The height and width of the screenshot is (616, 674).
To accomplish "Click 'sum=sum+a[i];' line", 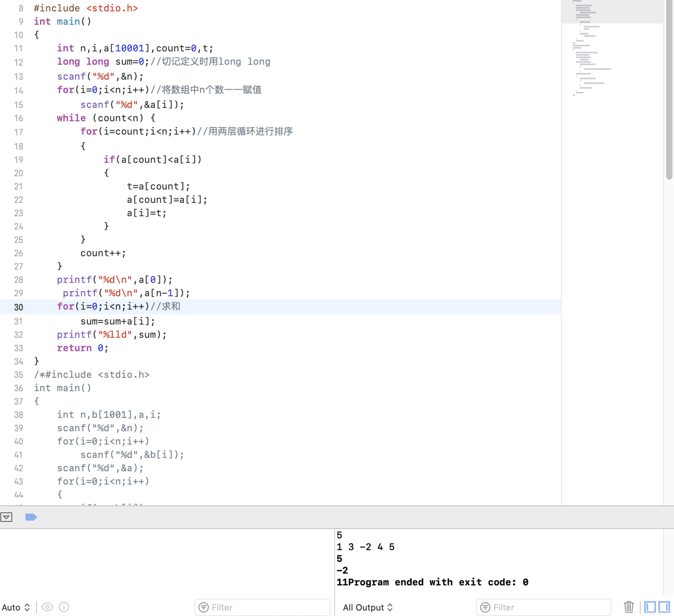I will pyautogui.click(x=118, y=321).
